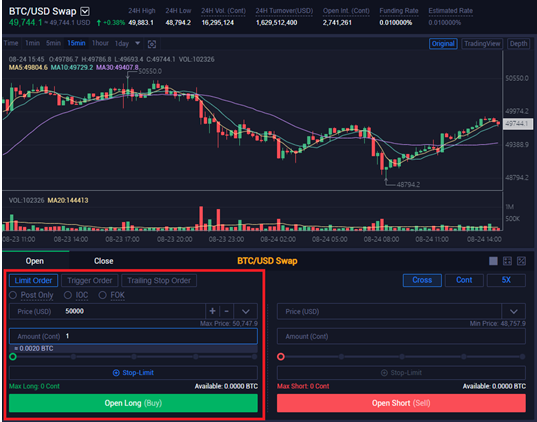Viewport: 537px width, 422px height.
Task: Choose the Trigger Order tab
Action: coord(89,281)
